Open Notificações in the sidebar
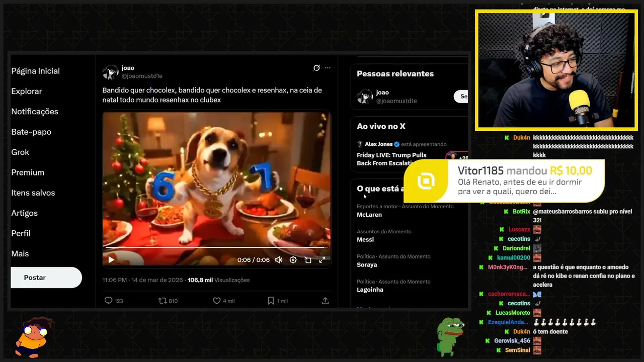This screenshot has height=362, width=644. pos(35,112)
